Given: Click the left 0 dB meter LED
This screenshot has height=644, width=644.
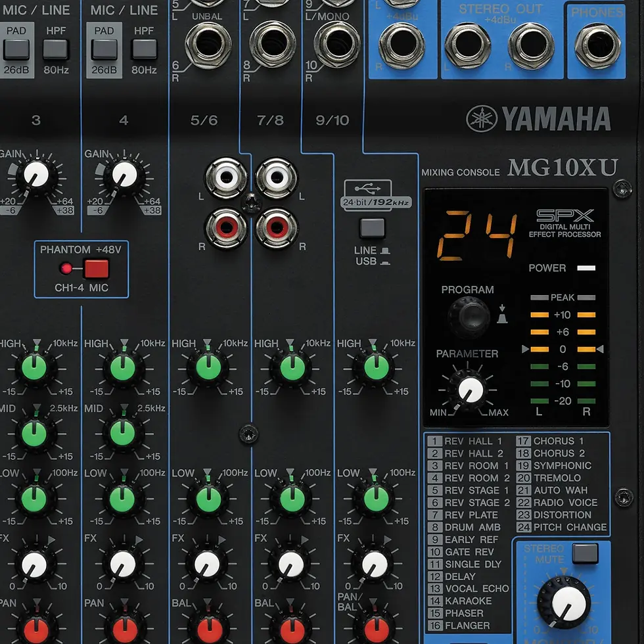Looking at the screenshot, I should [540, 349].
